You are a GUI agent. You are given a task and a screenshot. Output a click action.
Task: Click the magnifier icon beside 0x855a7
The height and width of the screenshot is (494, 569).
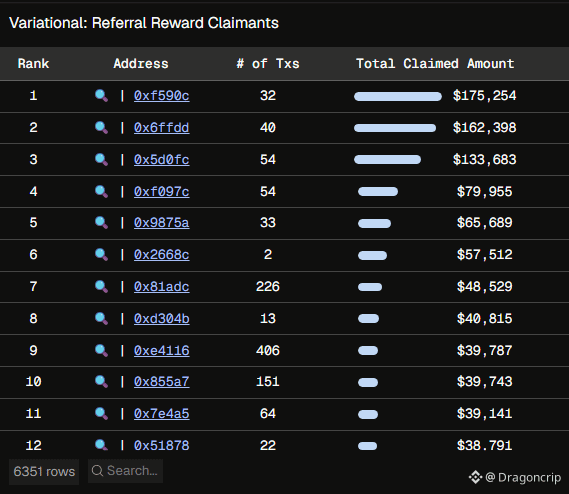pyautogui.click(x=101, y=382)
